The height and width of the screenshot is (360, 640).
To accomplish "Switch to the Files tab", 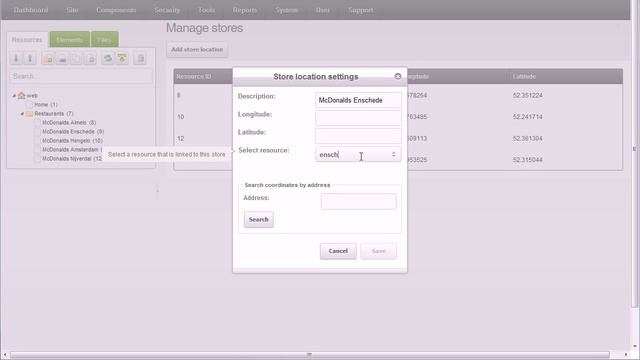I will coord(104,40).
